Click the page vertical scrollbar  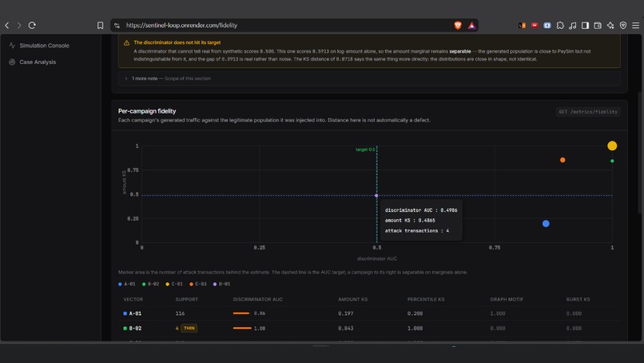[641, 152]
